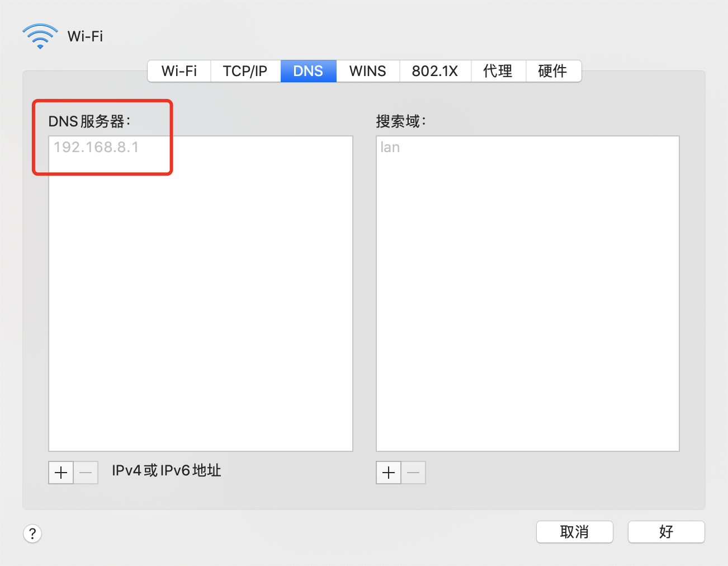Viewport: 728px width, 566px height.
Task: Switch to the Wi-Fi tab
Action: tap(179, 71)
